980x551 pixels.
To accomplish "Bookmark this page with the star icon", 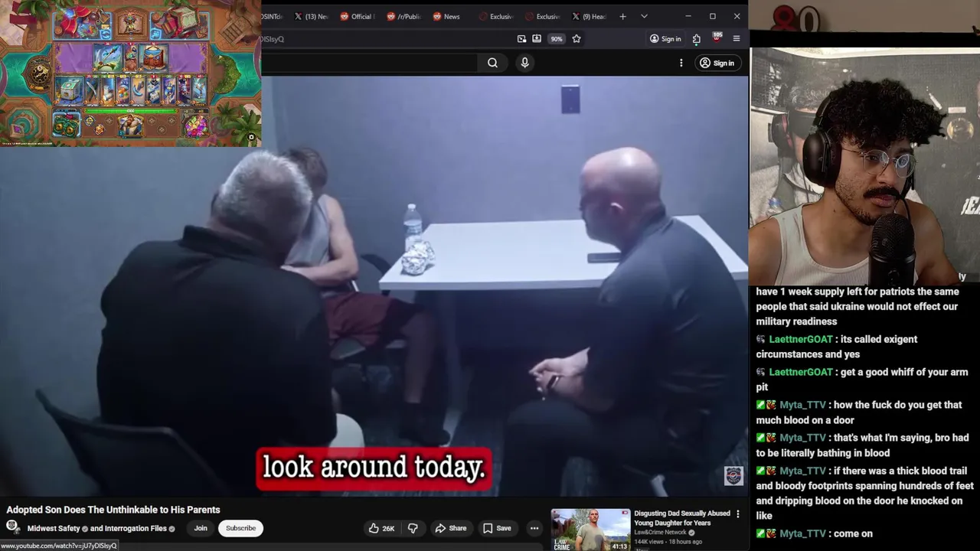I will 577,39.
